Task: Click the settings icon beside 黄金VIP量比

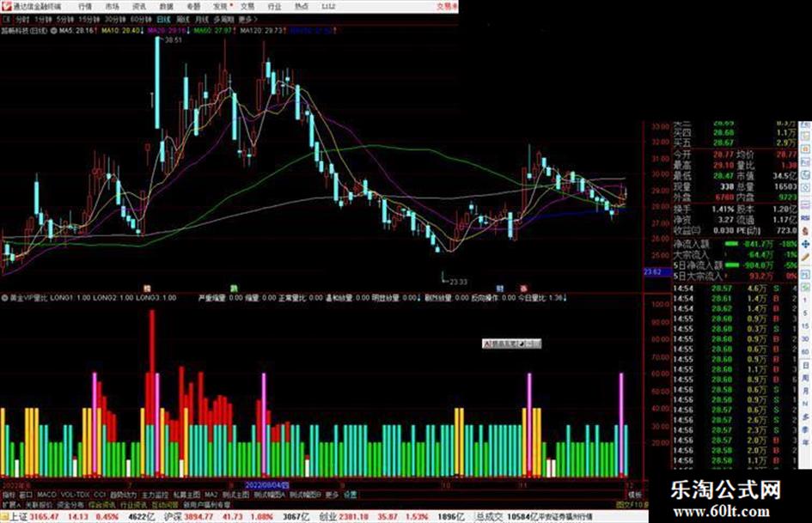Action: point(4,298)
